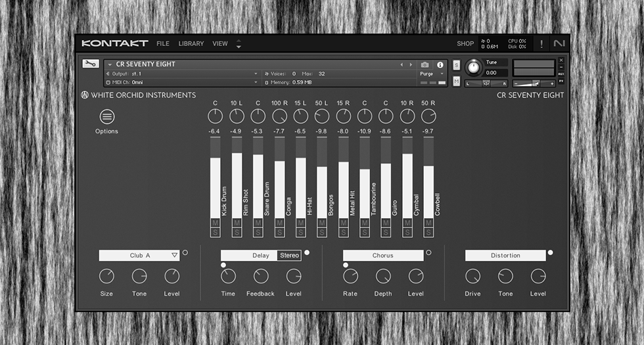Image resolution: width=644 pixels, height=345 pixels.
Task: Open the Club A reverb type dropdown
Action: (x=139, y=256)
